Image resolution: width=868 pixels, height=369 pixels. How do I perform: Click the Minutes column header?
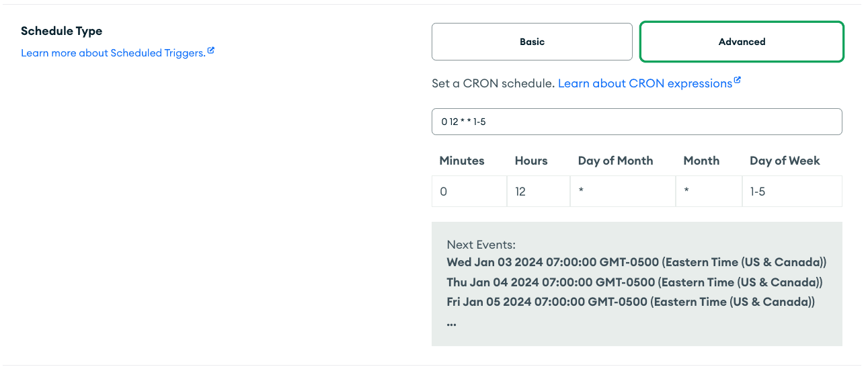(462, 161)
